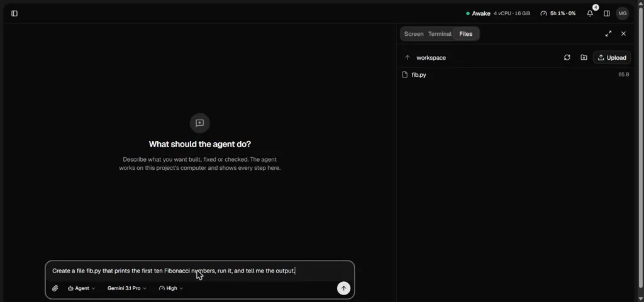The width and height of the screenshot is (644, 302).
Task: Open the fib.py file
Action: (x=516, y=75)
